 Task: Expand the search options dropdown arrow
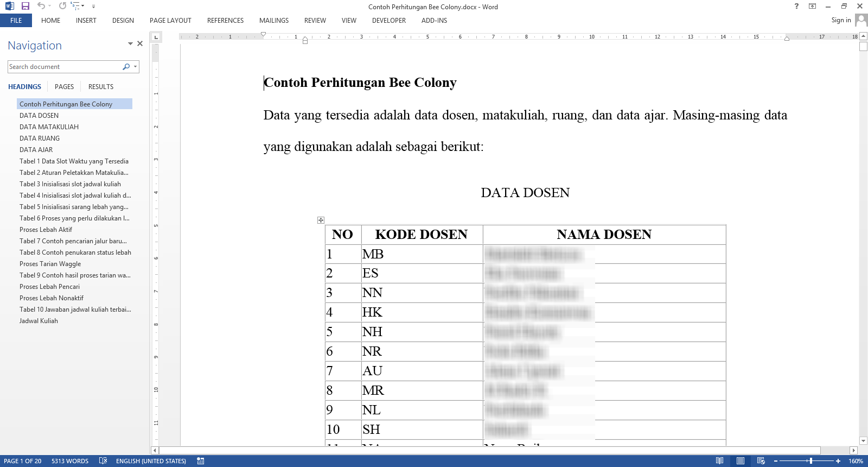[x=135, y=67]
